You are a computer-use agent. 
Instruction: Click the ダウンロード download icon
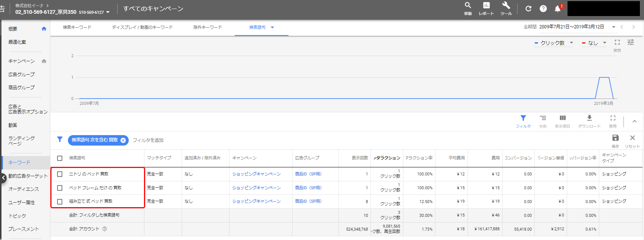pos(590,118)
